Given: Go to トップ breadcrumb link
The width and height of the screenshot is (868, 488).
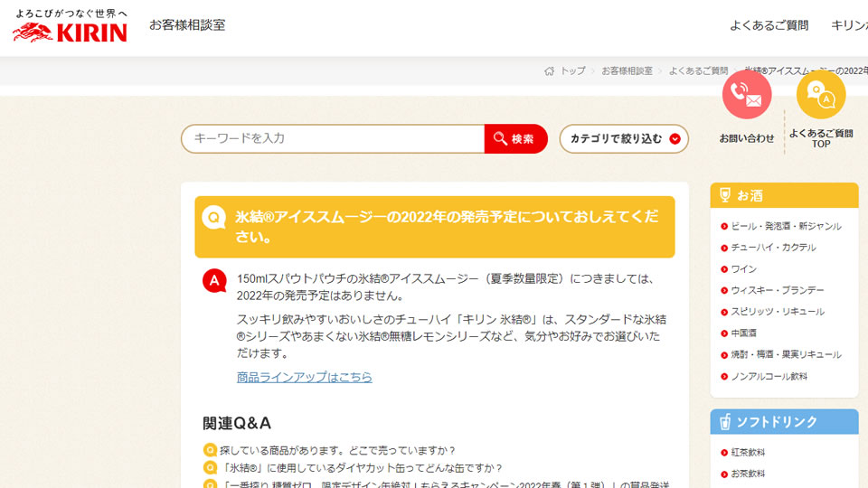Looking at the screenshot, I should pyautogui.click(x=573, y=71).
